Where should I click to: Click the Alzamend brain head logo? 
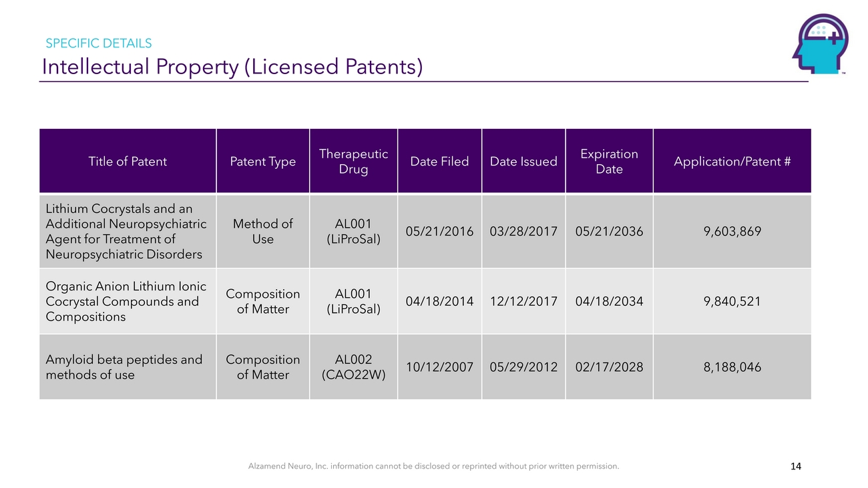click(819, 44)
